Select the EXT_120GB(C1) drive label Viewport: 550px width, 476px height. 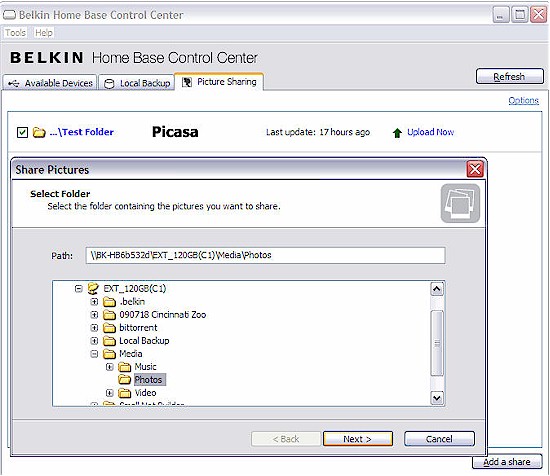pos(135,289)
